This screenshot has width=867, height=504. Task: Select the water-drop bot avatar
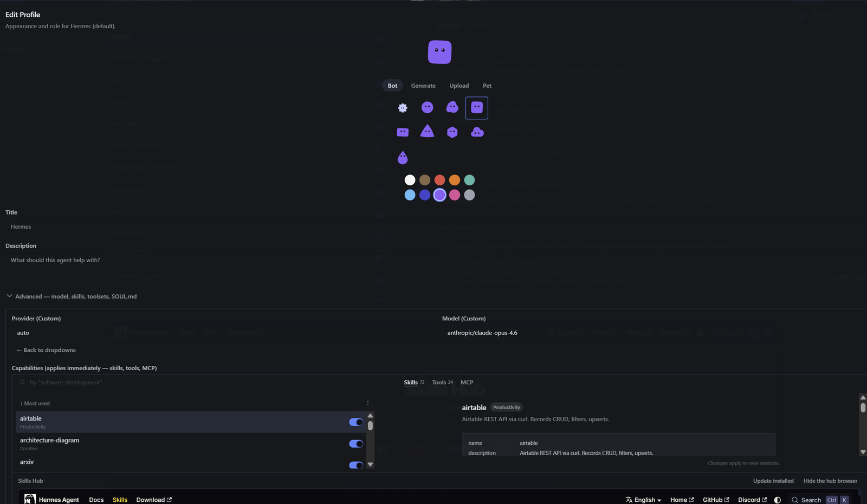[x=403, y=158]
